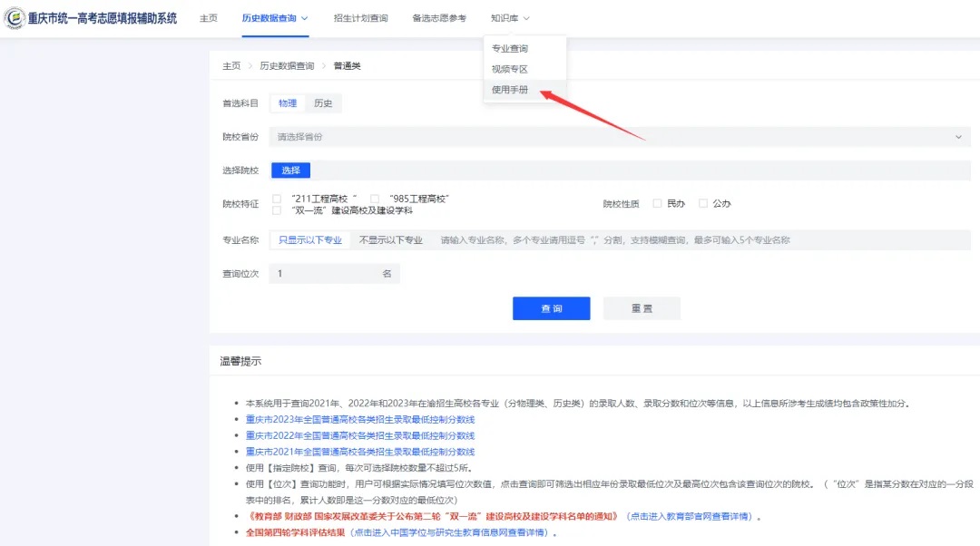The width and height of the screenshot is (980, 546).
Task: Select 历史 as the 首选科目
Action: [323, 103]
